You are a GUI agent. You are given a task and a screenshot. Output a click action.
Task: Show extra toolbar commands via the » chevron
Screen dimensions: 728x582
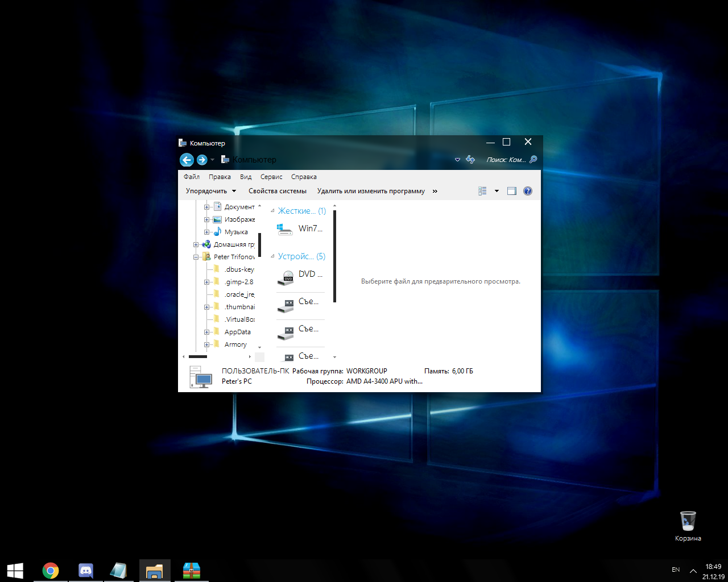[435, 191]
